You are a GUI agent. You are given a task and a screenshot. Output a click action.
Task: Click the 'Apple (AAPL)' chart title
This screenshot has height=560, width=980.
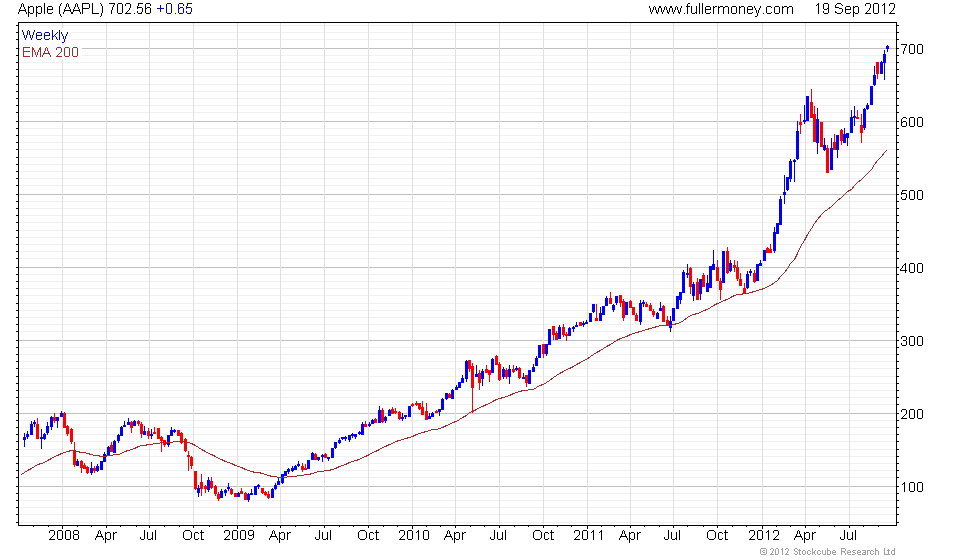click(x=61, y=9)
